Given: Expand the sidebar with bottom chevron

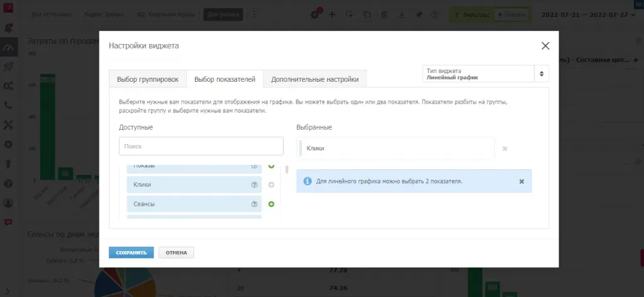Looking at the screenshot, I should coord(8,291).
